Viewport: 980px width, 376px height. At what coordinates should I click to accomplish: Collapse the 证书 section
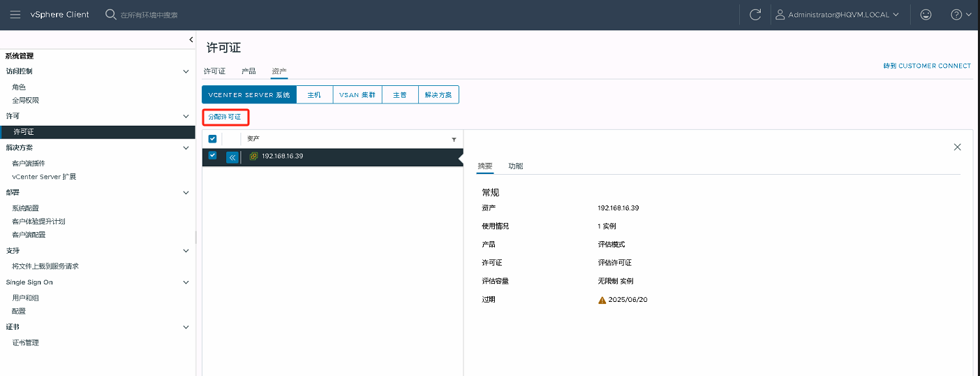click(186, 327)
